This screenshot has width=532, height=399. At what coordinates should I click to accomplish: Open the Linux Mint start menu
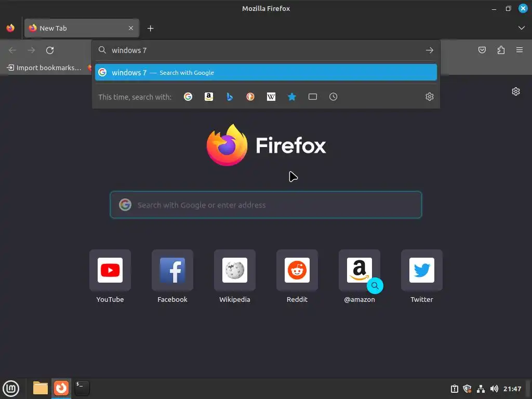[11, 388]
